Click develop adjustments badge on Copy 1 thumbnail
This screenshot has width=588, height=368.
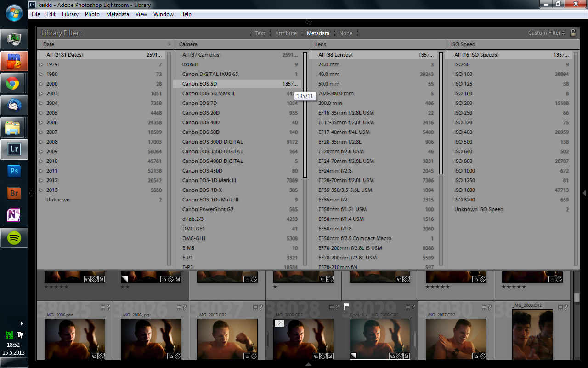[x=407, y=356]
